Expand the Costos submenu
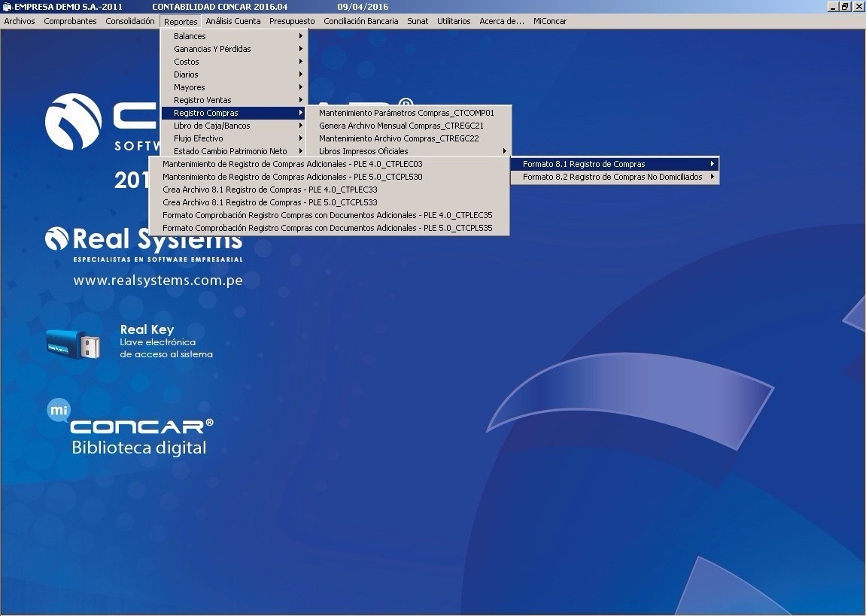Screen dimensions: 866x616 pos(234,62)
